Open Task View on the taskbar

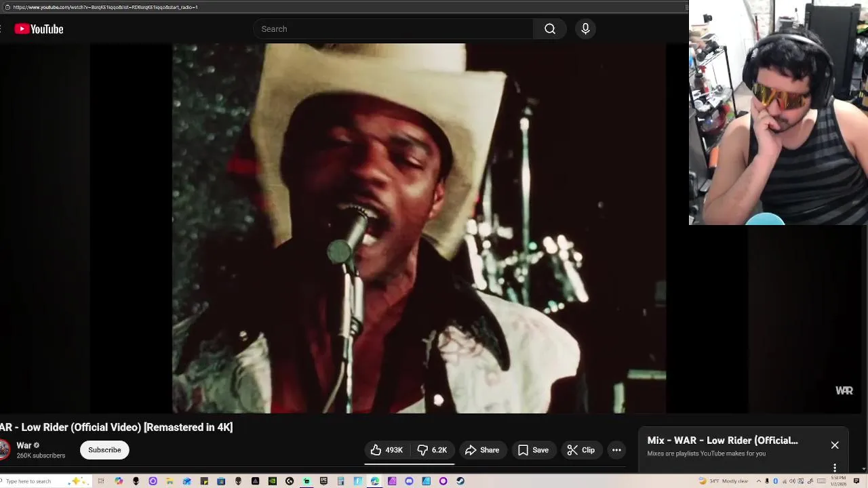click(x=101, y=481)
